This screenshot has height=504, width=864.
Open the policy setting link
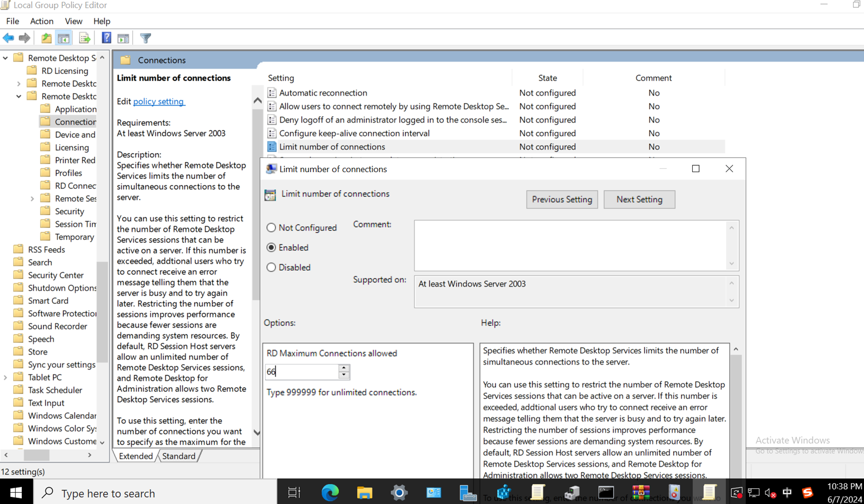(159, 101)
